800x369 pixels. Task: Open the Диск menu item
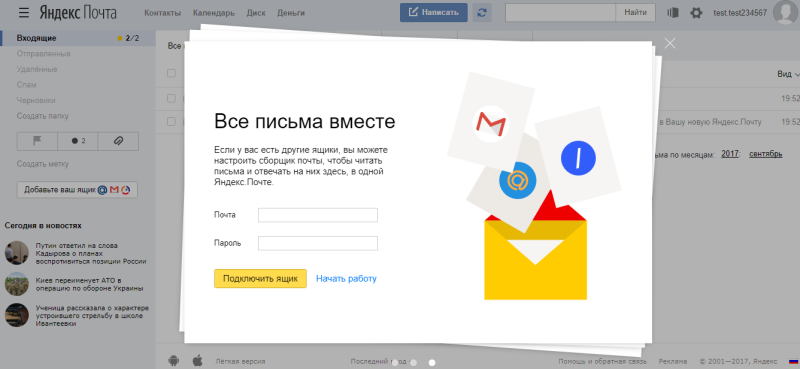coord(256,13)
